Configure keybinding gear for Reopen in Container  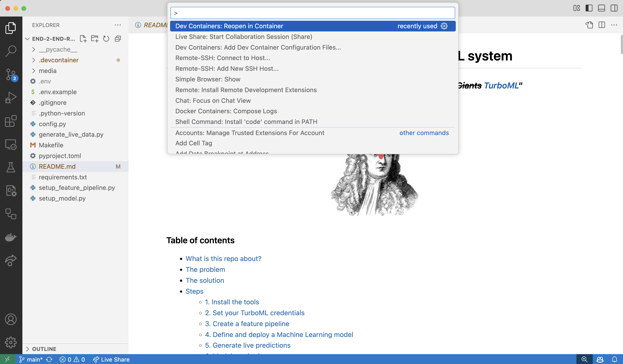pyautogui.click(x=444, y=26)
